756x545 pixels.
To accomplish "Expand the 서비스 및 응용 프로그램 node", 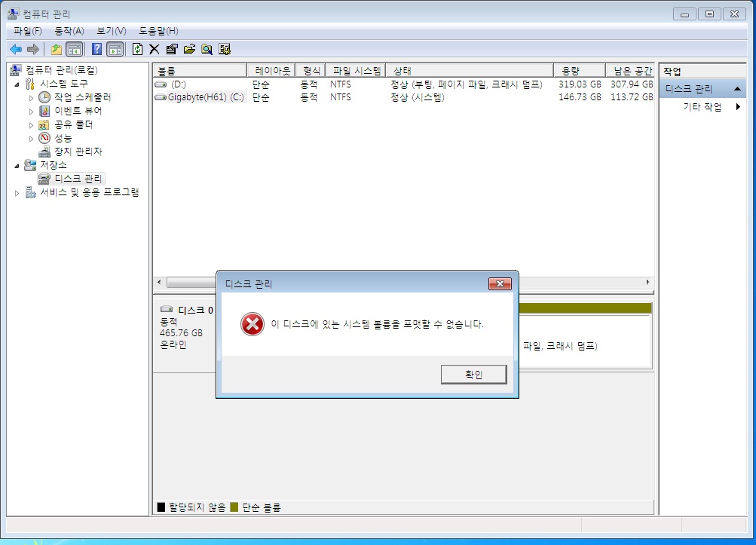I will tap(17, 193).
